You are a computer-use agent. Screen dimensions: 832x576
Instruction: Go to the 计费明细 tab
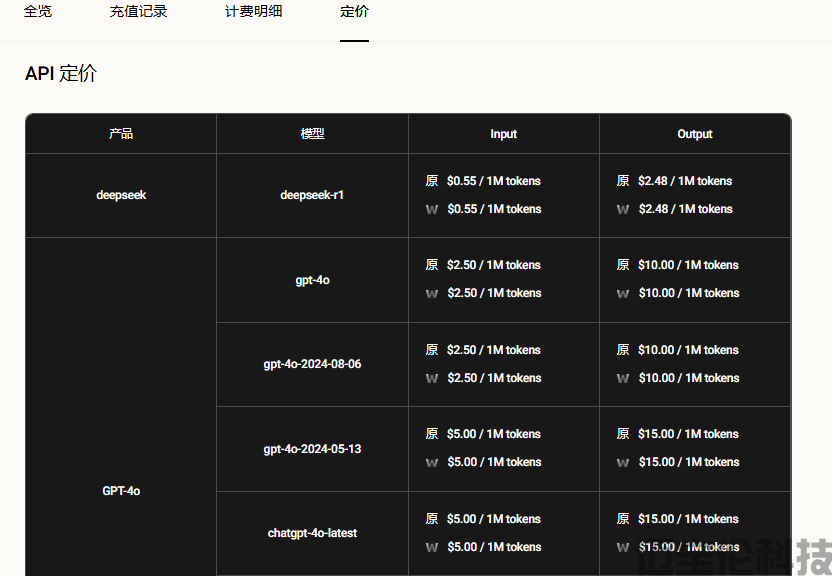pyautogui.click(x=253, y=12)
